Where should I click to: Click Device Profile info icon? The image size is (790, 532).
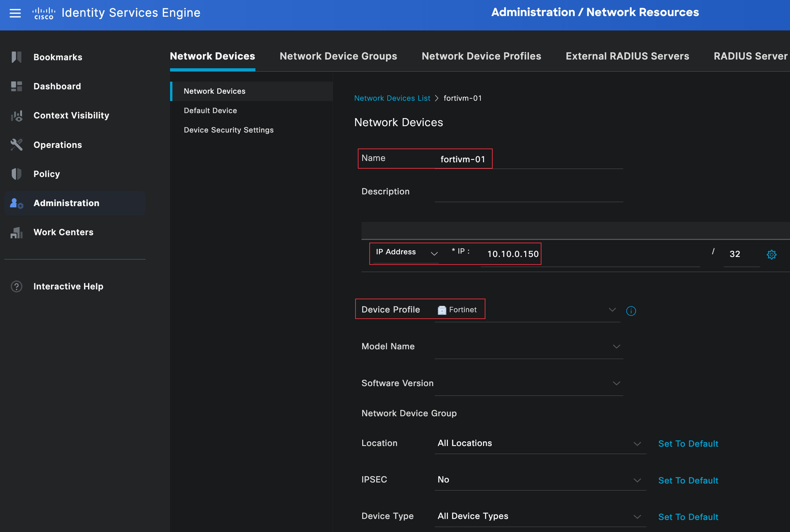point(631,311)
